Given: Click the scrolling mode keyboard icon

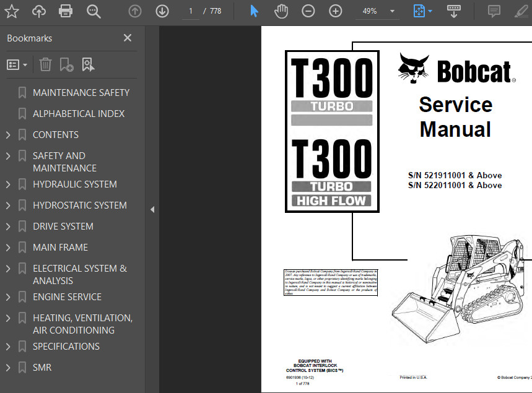Looking at the screenshot, I should (453, 11).
